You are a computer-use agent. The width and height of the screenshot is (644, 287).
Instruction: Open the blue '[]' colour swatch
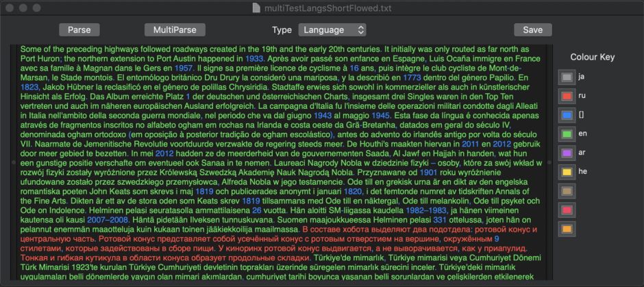(x=567, y=115)
